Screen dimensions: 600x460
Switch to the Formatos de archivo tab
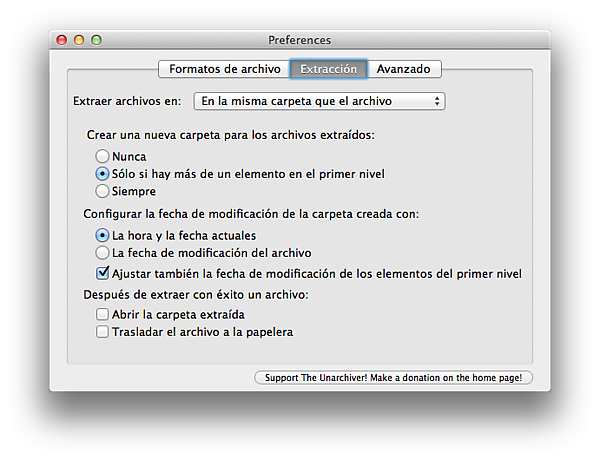pos(224,69)
